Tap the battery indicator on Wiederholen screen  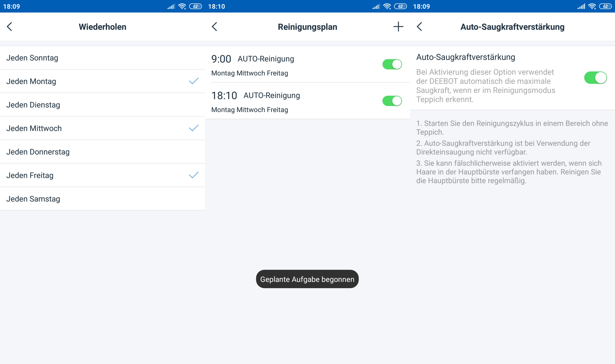pyautogui.click(x=196, y=6)
